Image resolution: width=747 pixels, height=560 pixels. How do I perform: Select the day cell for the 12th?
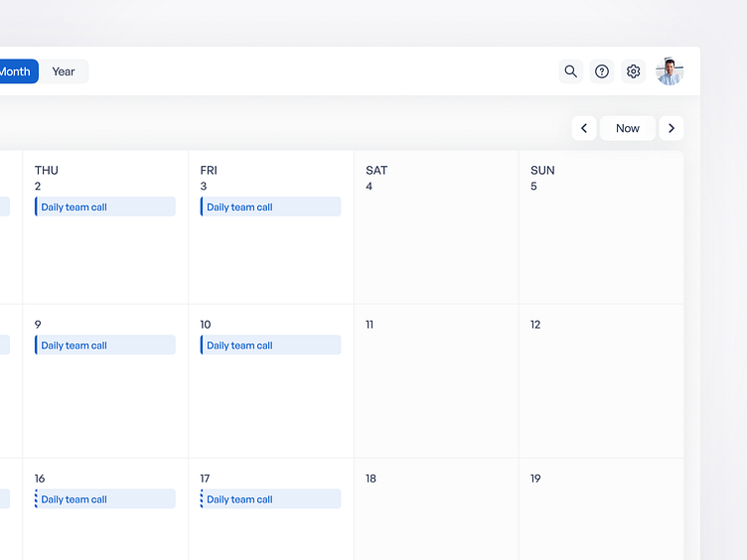[x=601, y=387]
